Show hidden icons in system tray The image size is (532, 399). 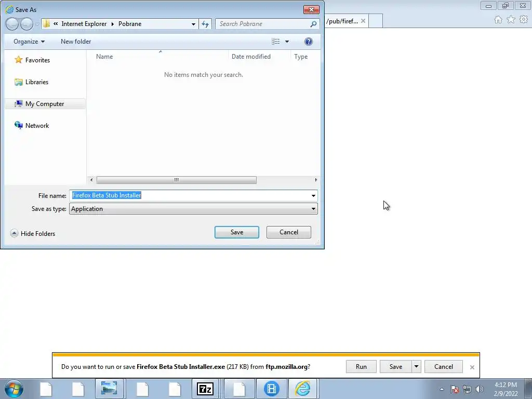(442, 389)
